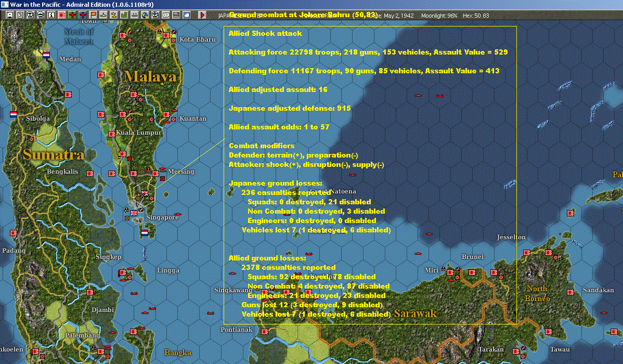
Task: Click the cloud weather toolbar icon
Action: pos(186,15)
